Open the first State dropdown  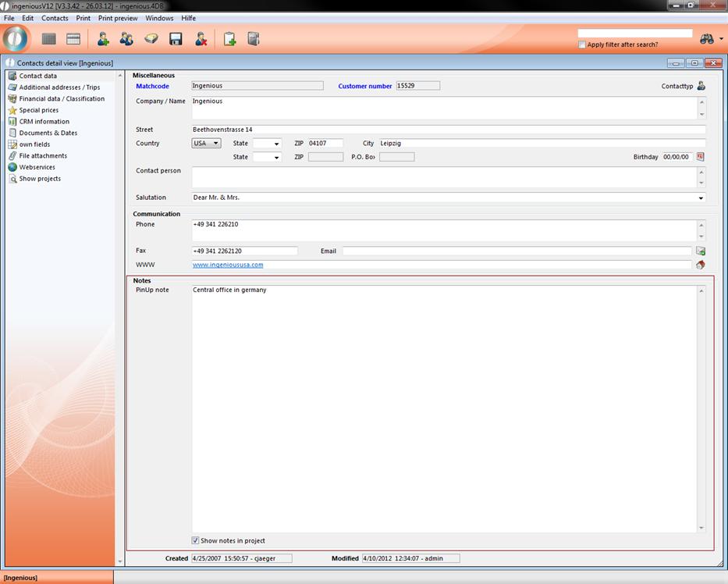coord(267,144)
